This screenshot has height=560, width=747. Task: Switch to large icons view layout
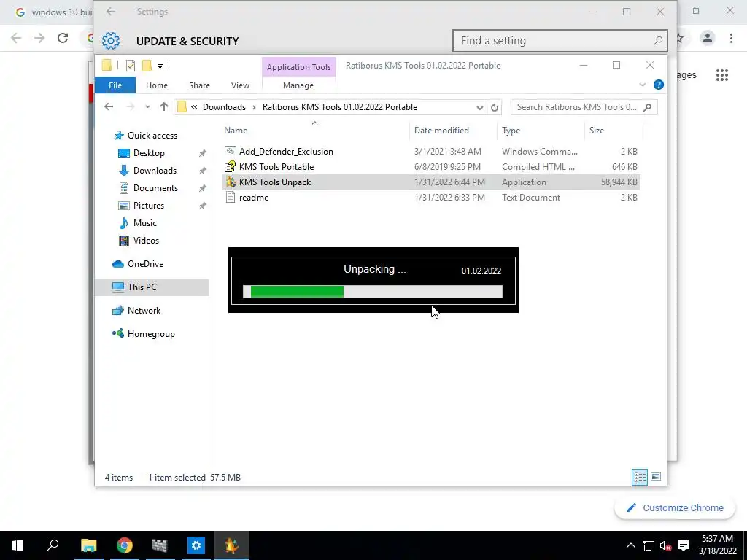(x=656, y=477)
